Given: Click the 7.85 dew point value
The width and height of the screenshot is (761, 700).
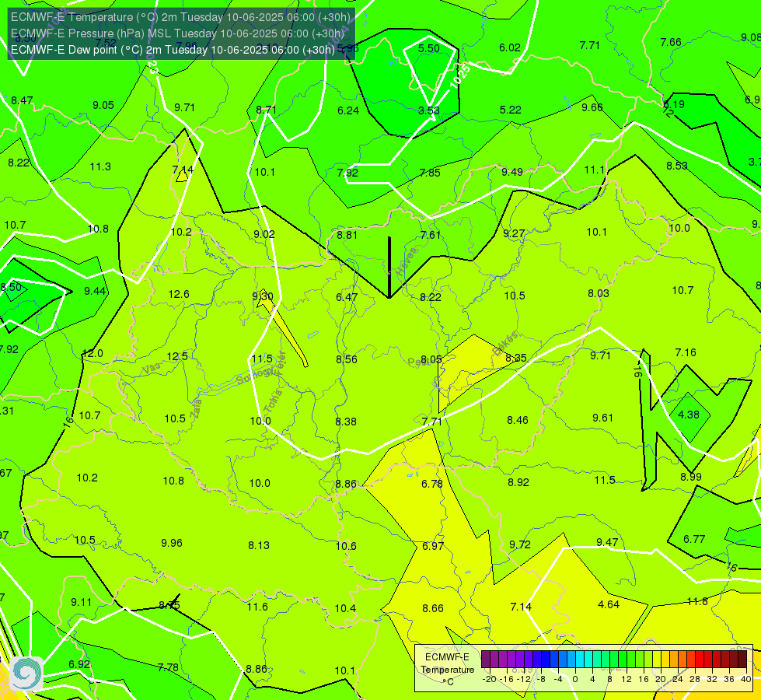Looking at the screenshot, I should pyautogui.click(x=430, y=173).
